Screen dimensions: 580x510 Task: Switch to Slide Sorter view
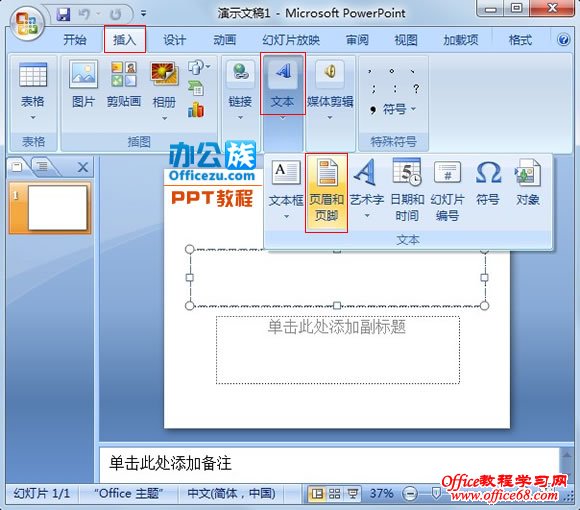tap(335, 494)
